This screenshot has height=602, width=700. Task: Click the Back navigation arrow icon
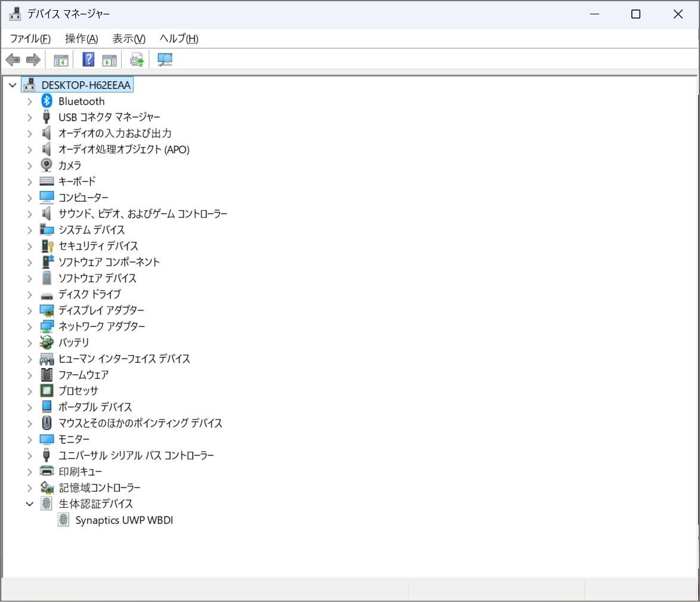[13, 59]
